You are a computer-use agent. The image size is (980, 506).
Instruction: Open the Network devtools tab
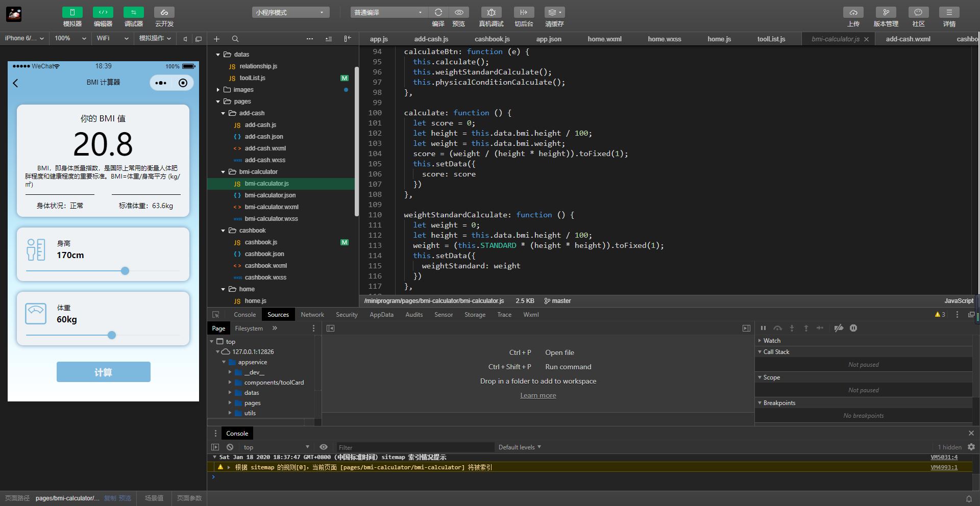tap(312, 315)
